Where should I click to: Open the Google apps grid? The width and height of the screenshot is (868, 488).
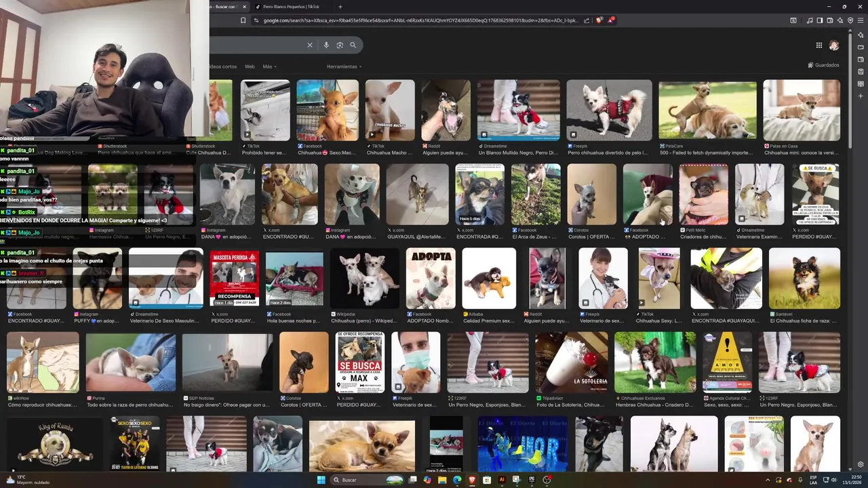point(819,45)
